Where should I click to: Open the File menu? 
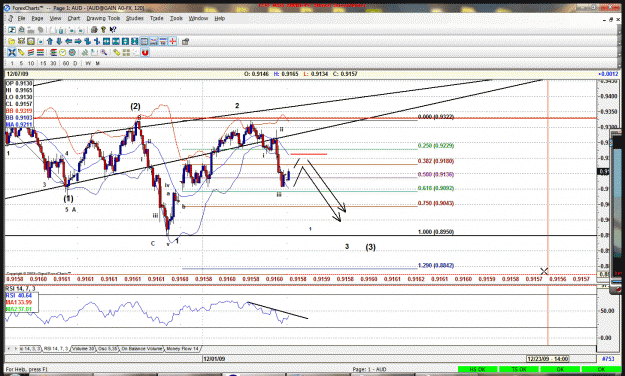point(21,18)
